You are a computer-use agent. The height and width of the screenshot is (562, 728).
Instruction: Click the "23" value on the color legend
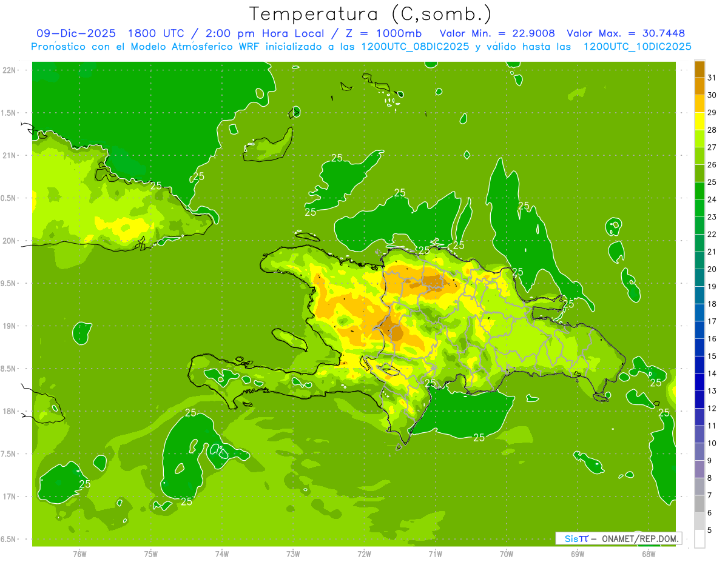[x=712, y=217]
